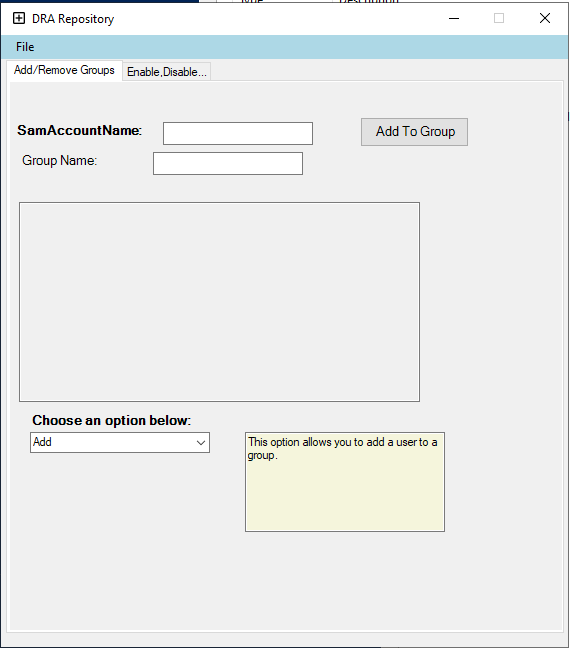
Task: Click the yellow option description box
Action: 345,482
